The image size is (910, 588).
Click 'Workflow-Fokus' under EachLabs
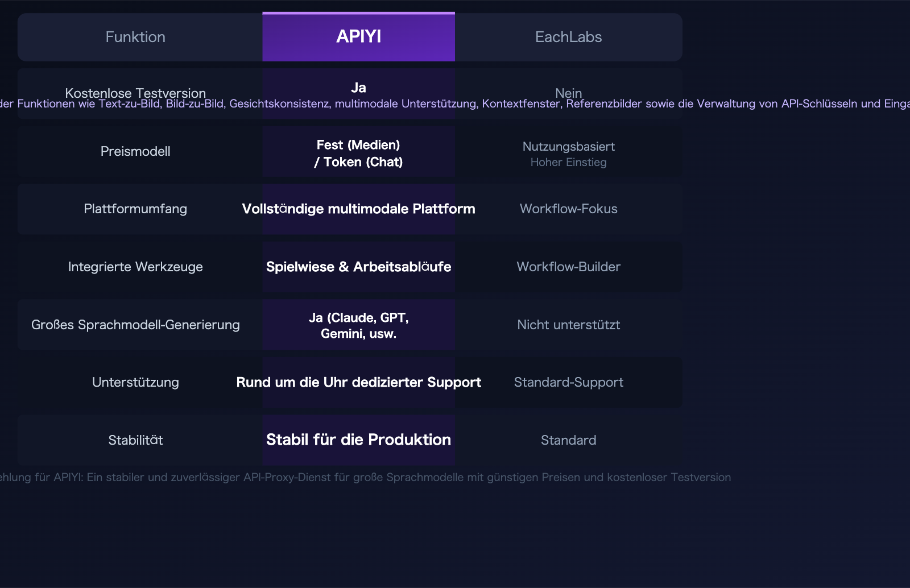point(568,209)
